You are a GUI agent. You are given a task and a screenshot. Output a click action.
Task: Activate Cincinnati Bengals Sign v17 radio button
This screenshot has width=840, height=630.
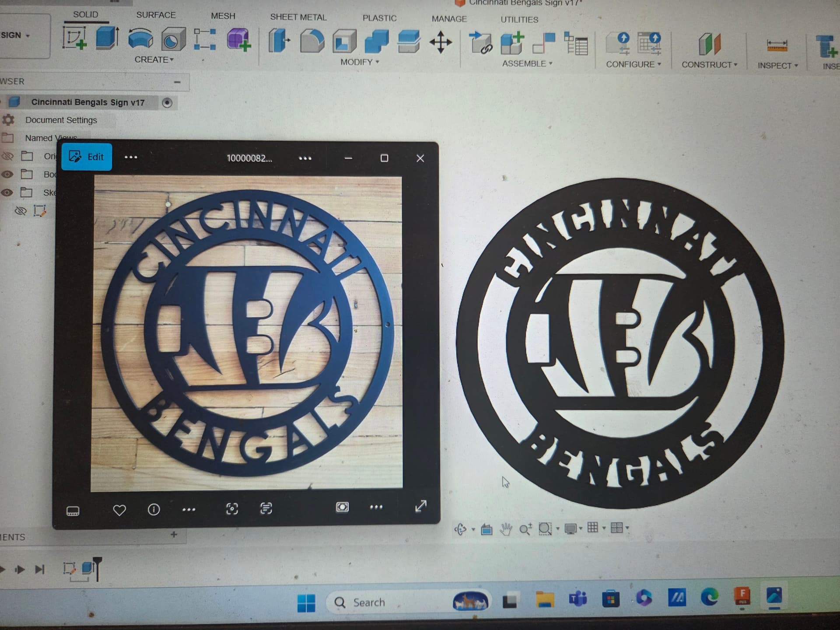click(x=167, y=103)
